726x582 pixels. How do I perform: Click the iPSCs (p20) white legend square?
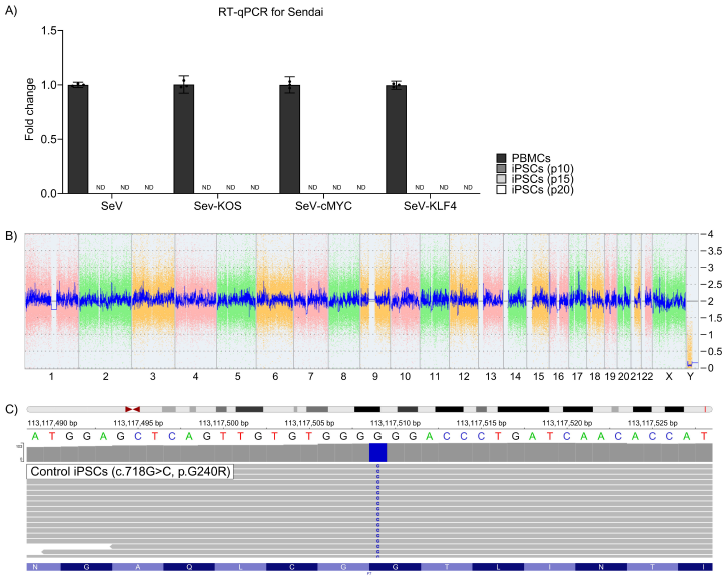pos(504,189)
